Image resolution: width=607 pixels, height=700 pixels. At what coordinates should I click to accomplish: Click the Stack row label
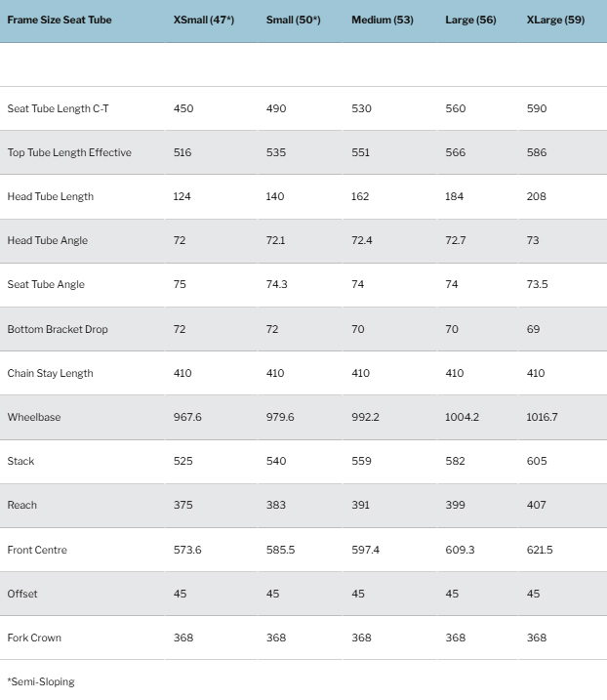coord(20,461)
